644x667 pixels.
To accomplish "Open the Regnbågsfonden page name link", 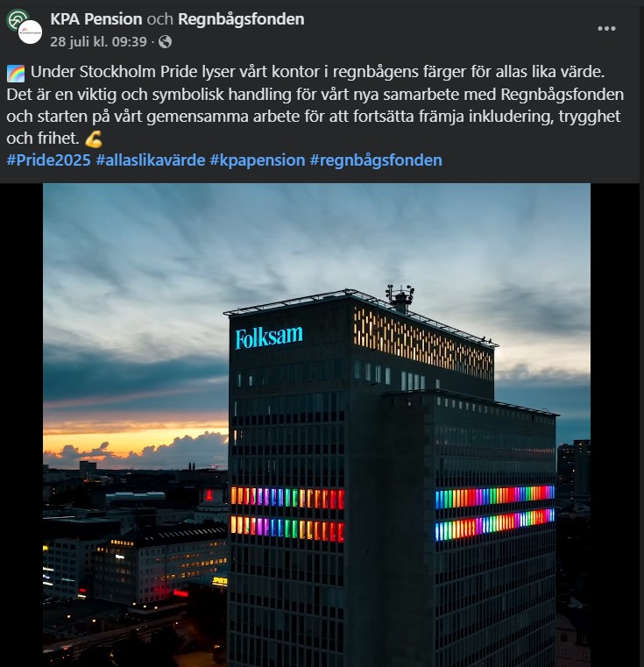I will (241, 19).
